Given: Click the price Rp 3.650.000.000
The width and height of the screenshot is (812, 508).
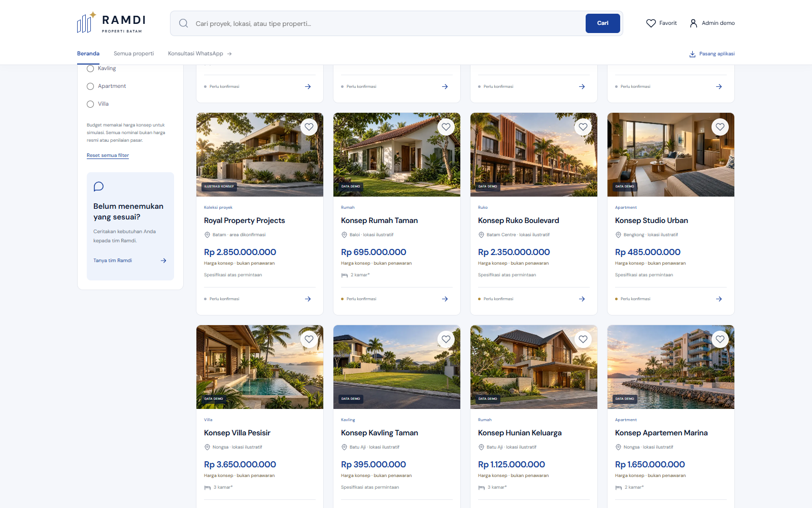Looking at the screenshot, I should (240, 464).
